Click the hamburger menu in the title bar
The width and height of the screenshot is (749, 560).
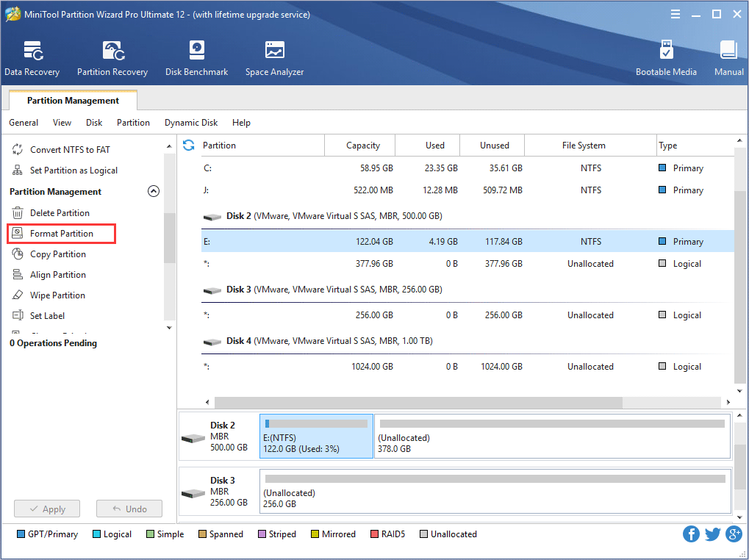click(674, 13)
